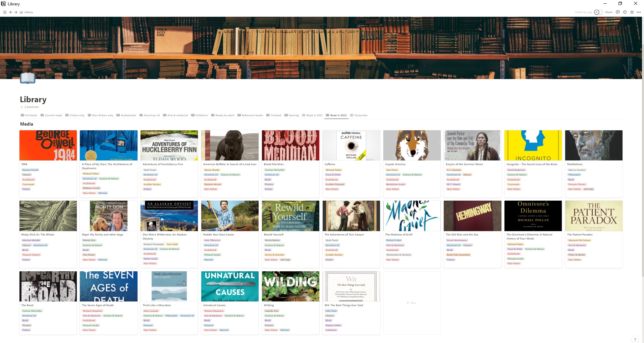
Task: Open the Blood Meridian cover image
Action: (x=290, y=145)
